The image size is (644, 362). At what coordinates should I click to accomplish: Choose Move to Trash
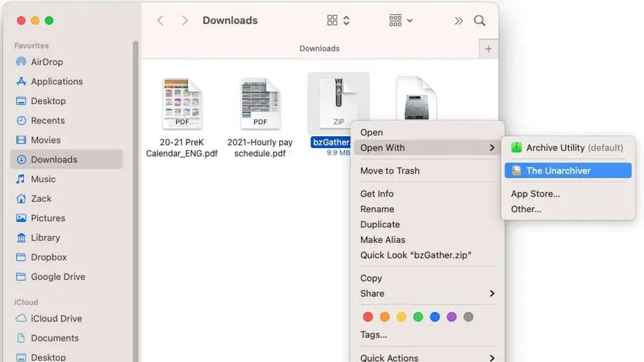click(x=427, y=171)
